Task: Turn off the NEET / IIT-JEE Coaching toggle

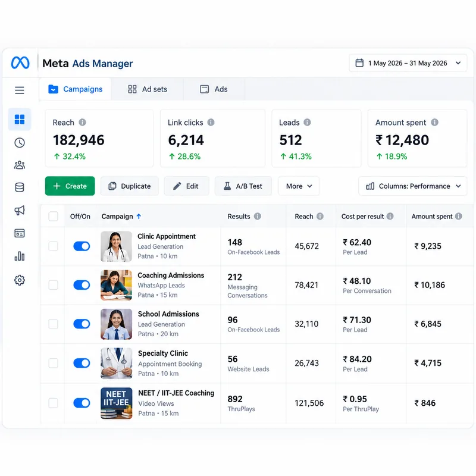Action: [82, 403]
